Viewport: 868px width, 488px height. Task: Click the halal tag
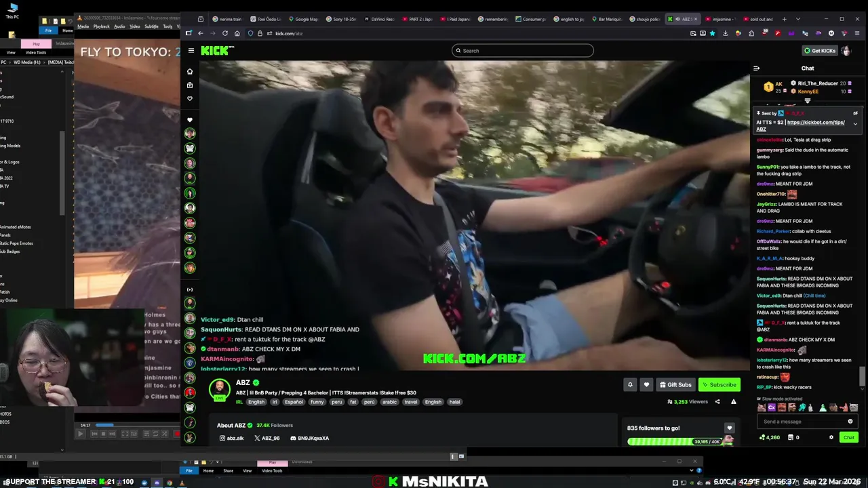click(454, 402)
